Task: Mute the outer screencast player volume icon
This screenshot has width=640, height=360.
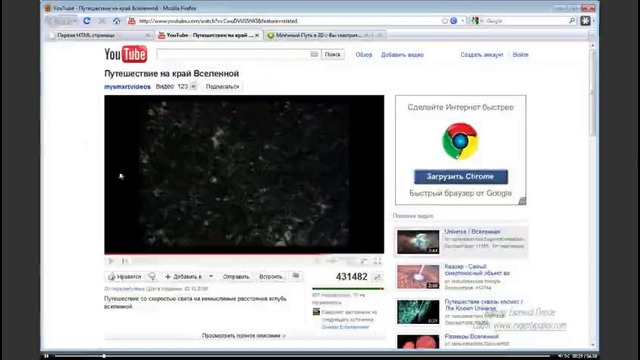Action: [x=560, y=356]
